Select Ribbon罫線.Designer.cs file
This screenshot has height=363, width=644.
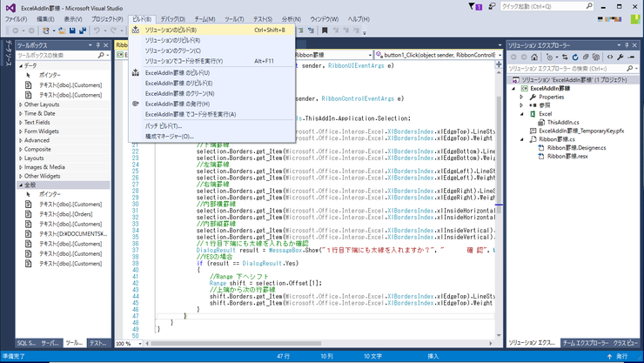[x=577, y=148]
